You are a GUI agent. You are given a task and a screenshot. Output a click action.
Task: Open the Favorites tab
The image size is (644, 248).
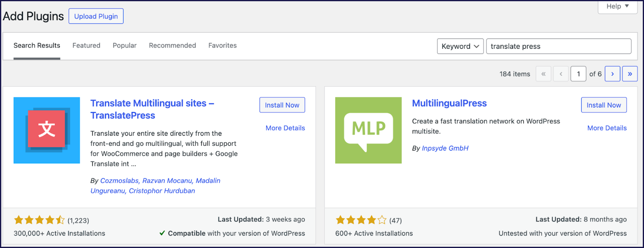223,45
